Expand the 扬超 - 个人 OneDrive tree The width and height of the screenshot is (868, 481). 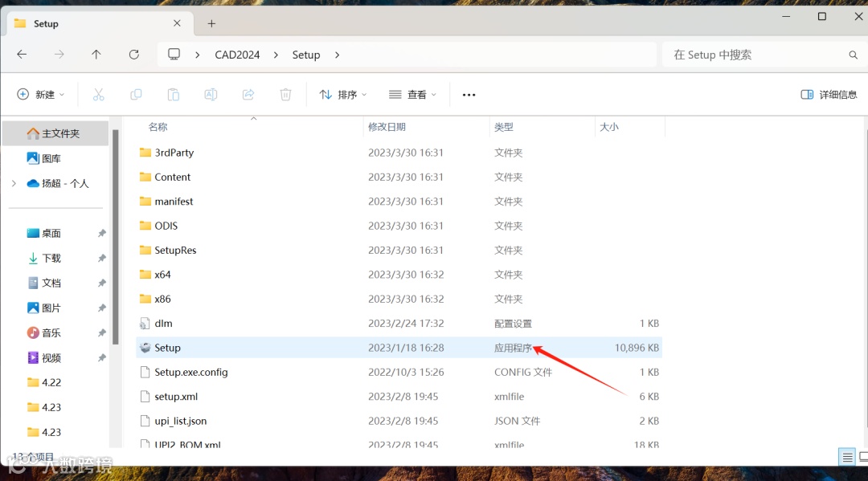click(14, 183)
